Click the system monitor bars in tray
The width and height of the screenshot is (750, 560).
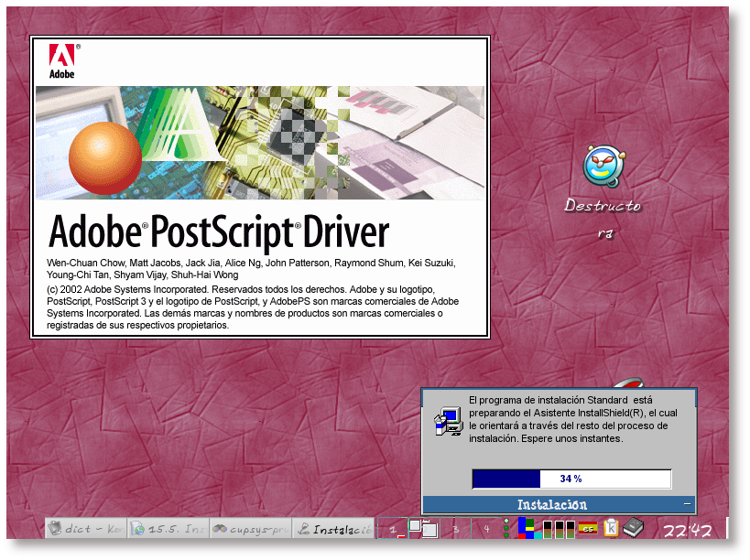pos(559,528)
